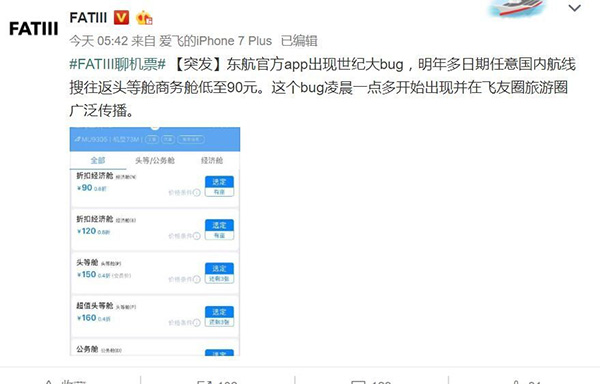Enlarge the attached ticket price screenshot

pos(155,241)
